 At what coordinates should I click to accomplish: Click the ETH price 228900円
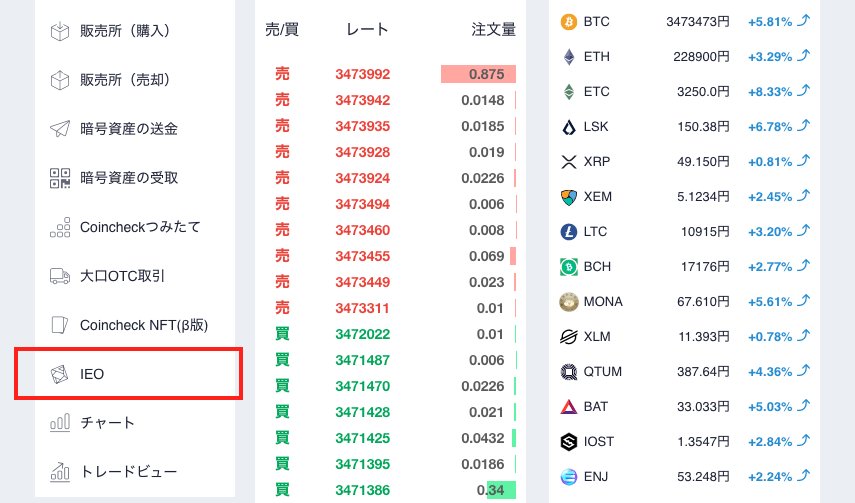[701, 57]
